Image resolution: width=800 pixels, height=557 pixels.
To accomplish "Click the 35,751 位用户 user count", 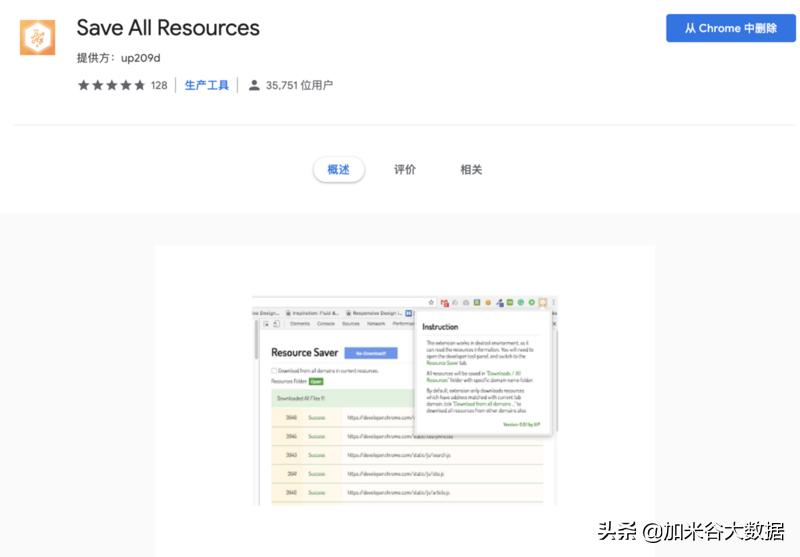I will (299, 85).
